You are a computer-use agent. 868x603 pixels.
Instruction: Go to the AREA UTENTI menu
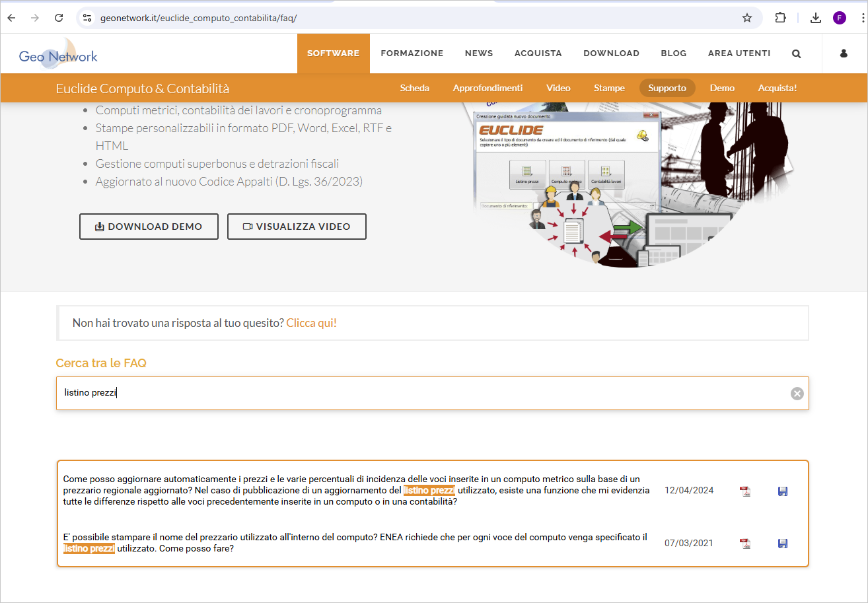click(739, 53)
